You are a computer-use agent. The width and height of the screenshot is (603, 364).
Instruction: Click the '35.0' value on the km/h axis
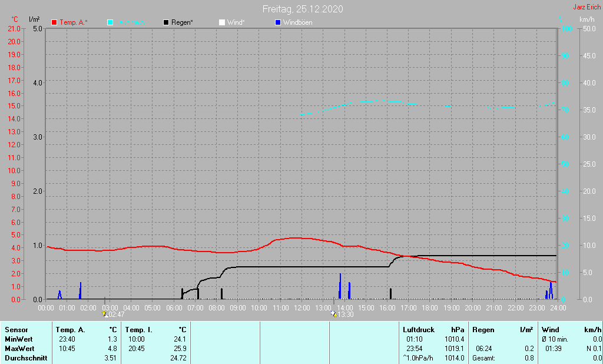tap(589, 110)
